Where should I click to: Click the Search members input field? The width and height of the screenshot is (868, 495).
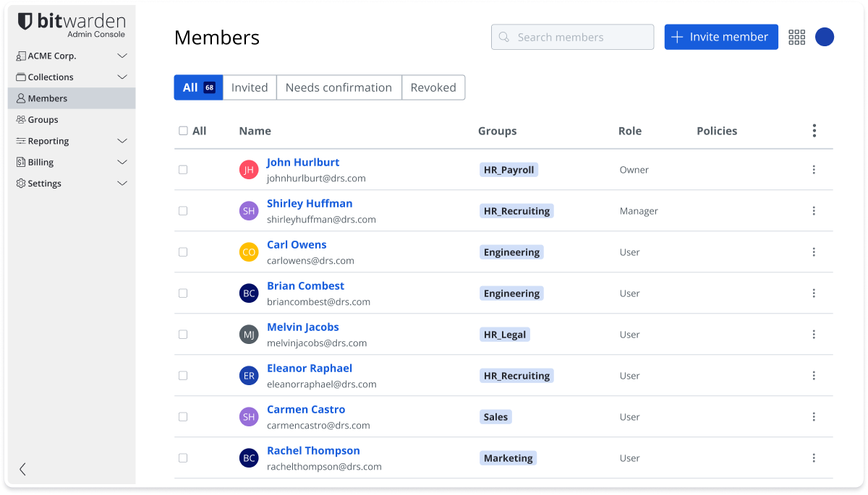(x=572, y=37)
